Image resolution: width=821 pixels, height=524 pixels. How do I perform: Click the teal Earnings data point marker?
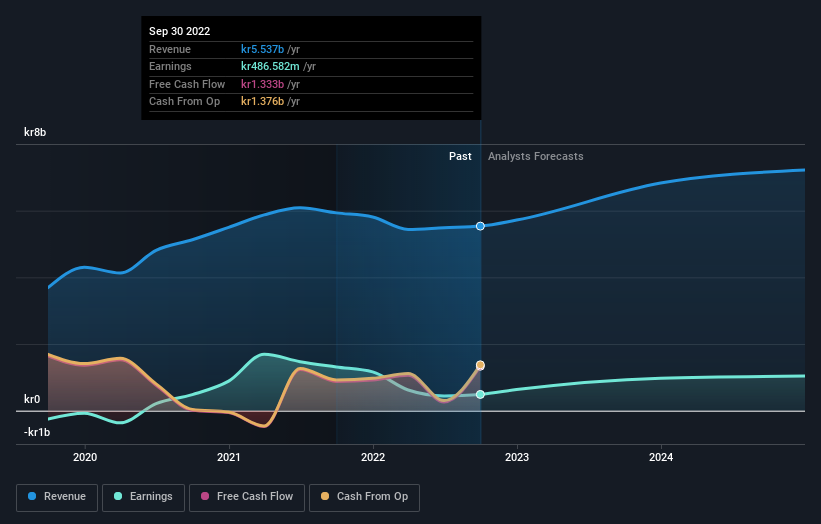(480, 394)
